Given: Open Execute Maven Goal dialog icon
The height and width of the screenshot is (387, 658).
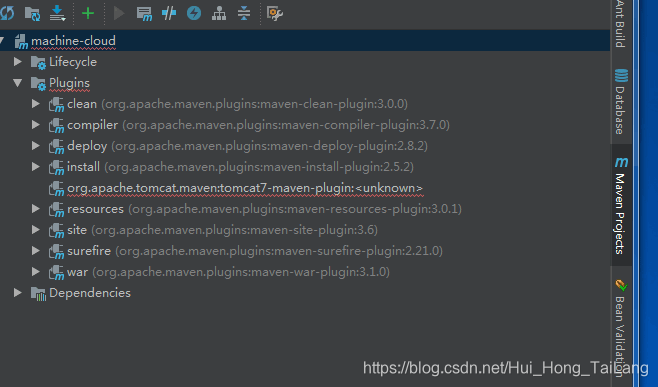Looking at the screenshot, I should coord(144,14).
